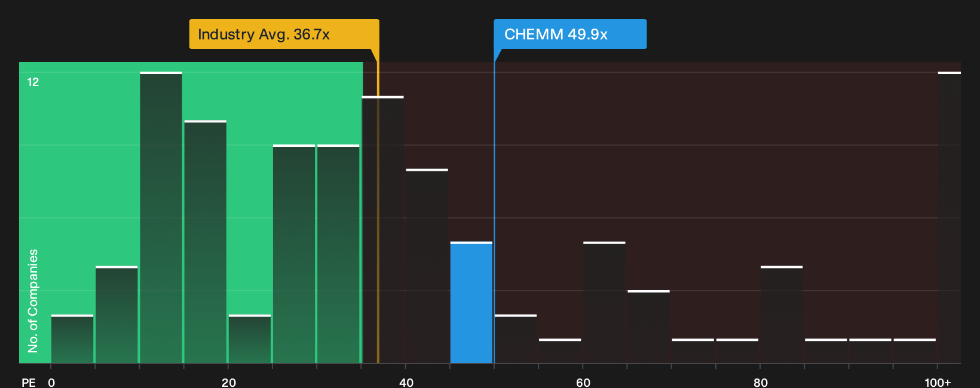
Task: Click the tallest 10-15 PE bar
Action: [x=161, y=217]
